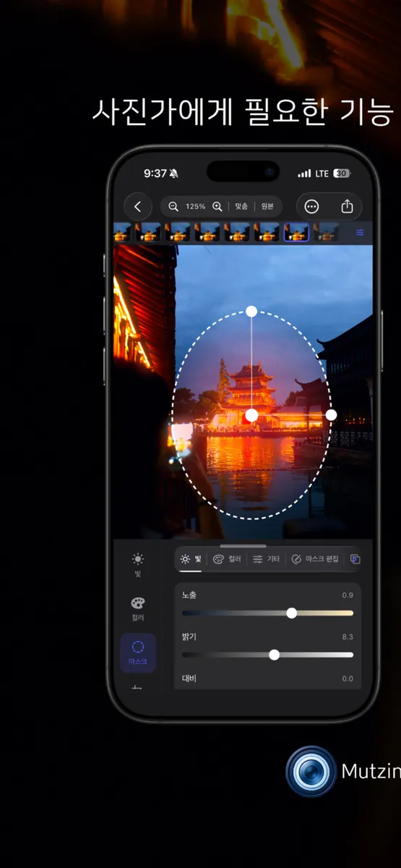Select the 빛 light tool in sidebar

click(138, 564)
